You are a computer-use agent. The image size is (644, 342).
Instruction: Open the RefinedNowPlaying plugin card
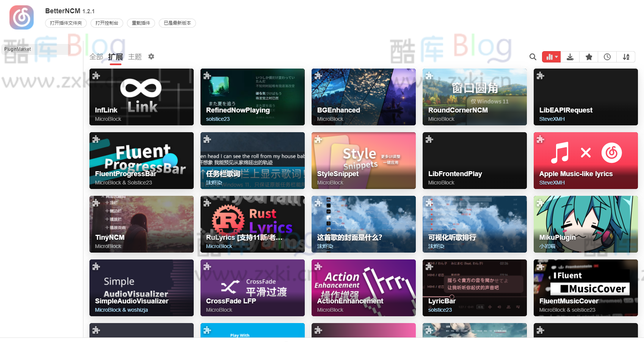[x=252, y=97]
